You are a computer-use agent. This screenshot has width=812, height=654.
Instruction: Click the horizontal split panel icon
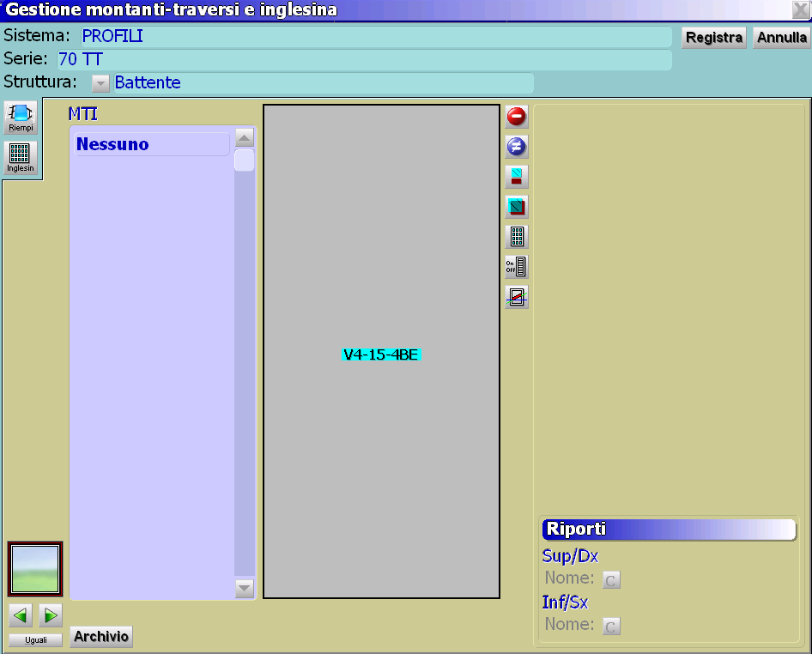pos(517,177)
